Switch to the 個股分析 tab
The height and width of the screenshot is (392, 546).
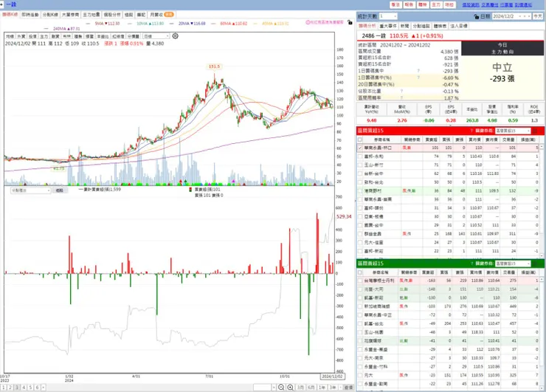(112, 15)
